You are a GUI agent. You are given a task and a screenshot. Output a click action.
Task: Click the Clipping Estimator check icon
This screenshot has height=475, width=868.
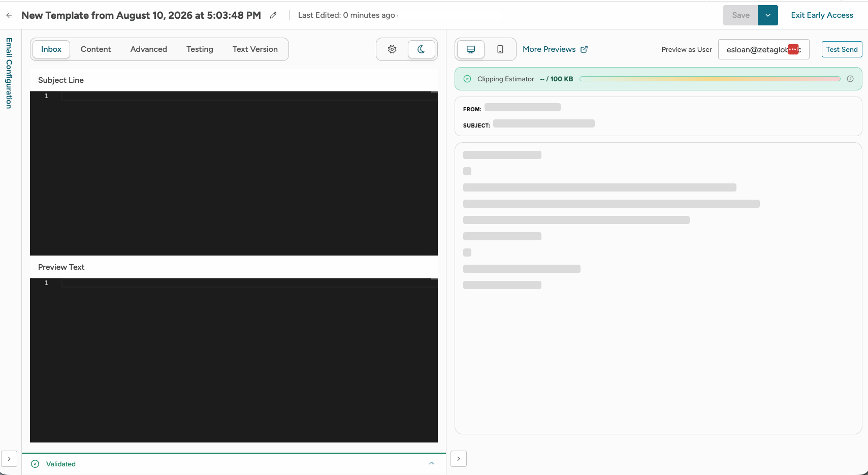467,79
